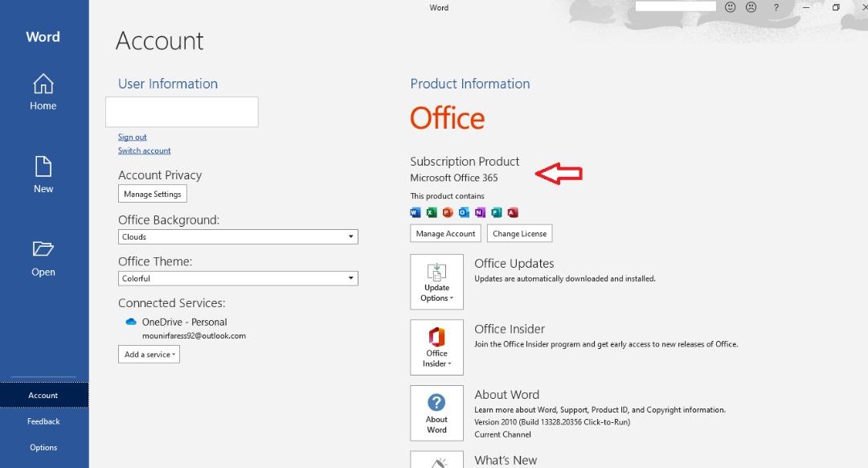Click the Change License button
The image size is (868, 468).
[x=520, y=234]
